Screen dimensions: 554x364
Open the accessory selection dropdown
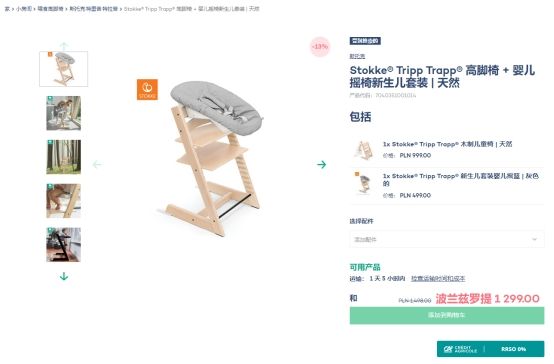click(447, 240)
